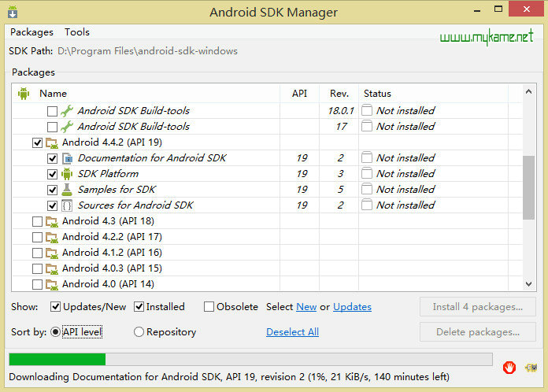Click the Android 4.3 (API 18) folder icon
Viewport: 548px width, 392px height.
tap(52, 221)
